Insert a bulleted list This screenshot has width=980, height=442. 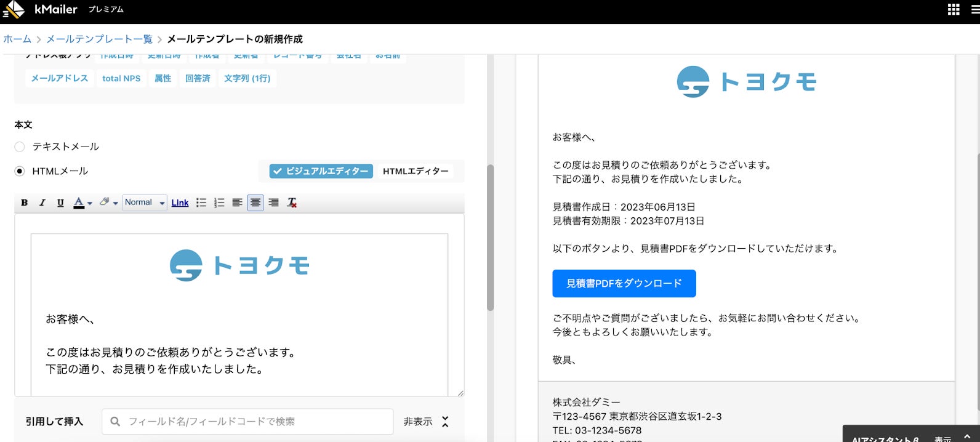click(x=201, y=203)
